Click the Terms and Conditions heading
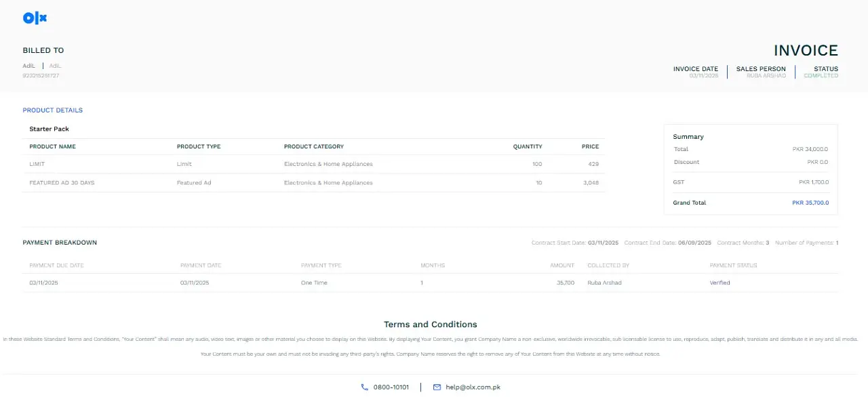The width and height of the screenshot is (868, 397). coord(430,325)
